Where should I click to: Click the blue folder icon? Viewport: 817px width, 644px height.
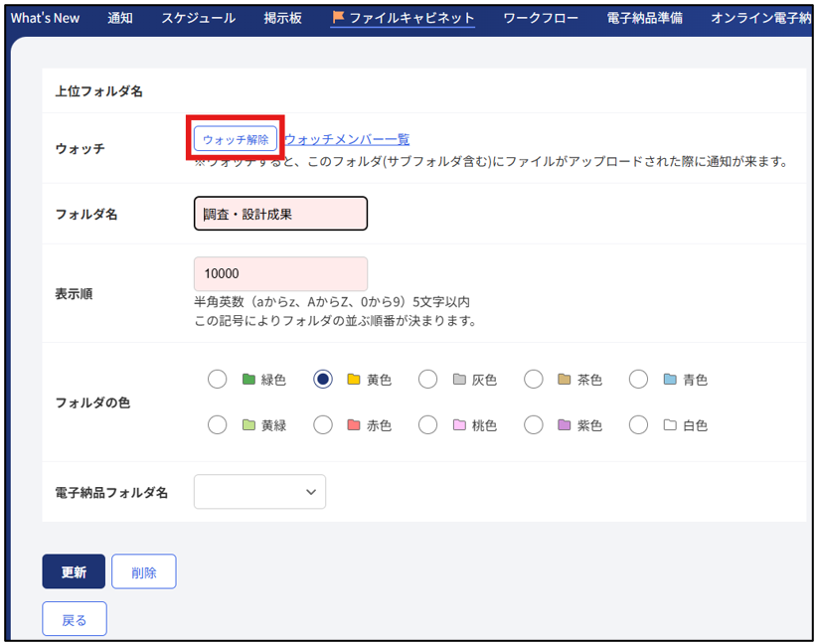click(x=670, y=380)
